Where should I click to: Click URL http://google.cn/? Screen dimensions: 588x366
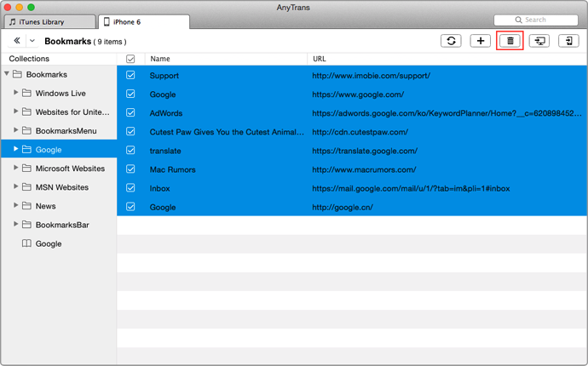tap(343, 207)
